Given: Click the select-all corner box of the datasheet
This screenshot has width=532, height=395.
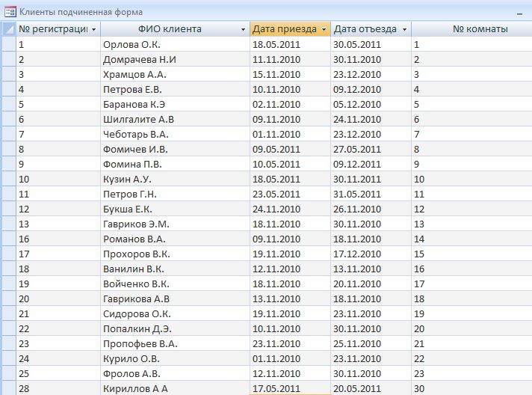Looking at the screenshot, I should pyautogui.click(x=9, y=29).
